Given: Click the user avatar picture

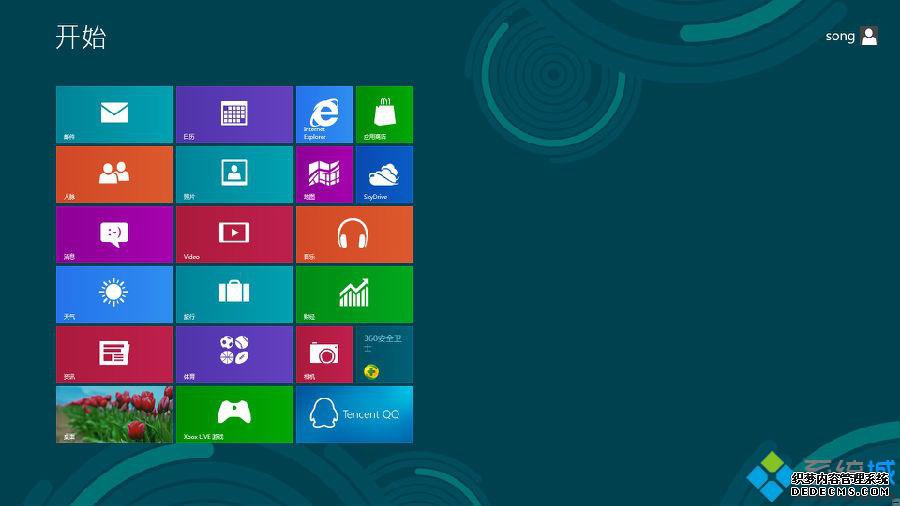Looking at the screenshot, I should coord(870,36).
